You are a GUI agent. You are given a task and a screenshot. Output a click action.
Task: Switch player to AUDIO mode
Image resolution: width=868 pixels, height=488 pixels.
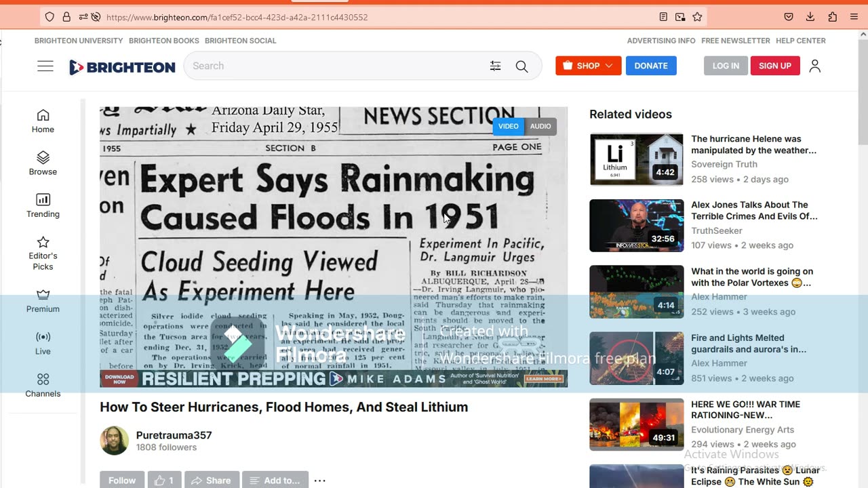(540, 126)
